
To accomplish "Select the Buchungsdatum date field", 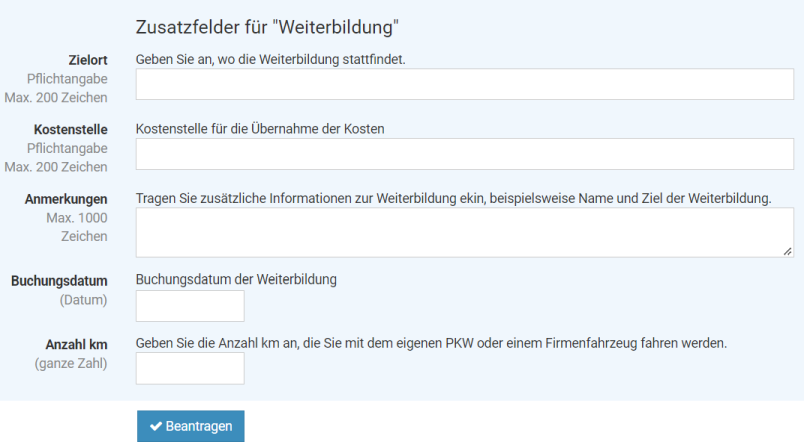I will [190, 306].
